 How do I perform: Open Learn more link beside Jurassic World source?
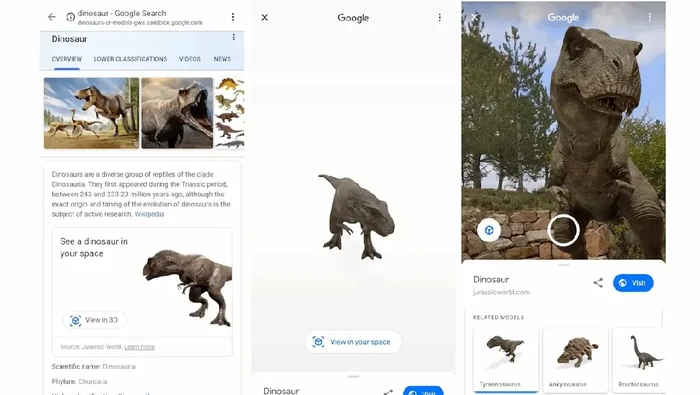point(139,347)
